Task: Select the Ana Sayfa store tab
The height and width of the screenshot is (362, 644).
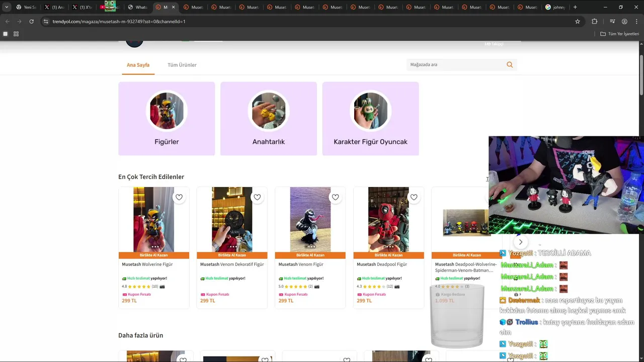Action: coord(138,65)
